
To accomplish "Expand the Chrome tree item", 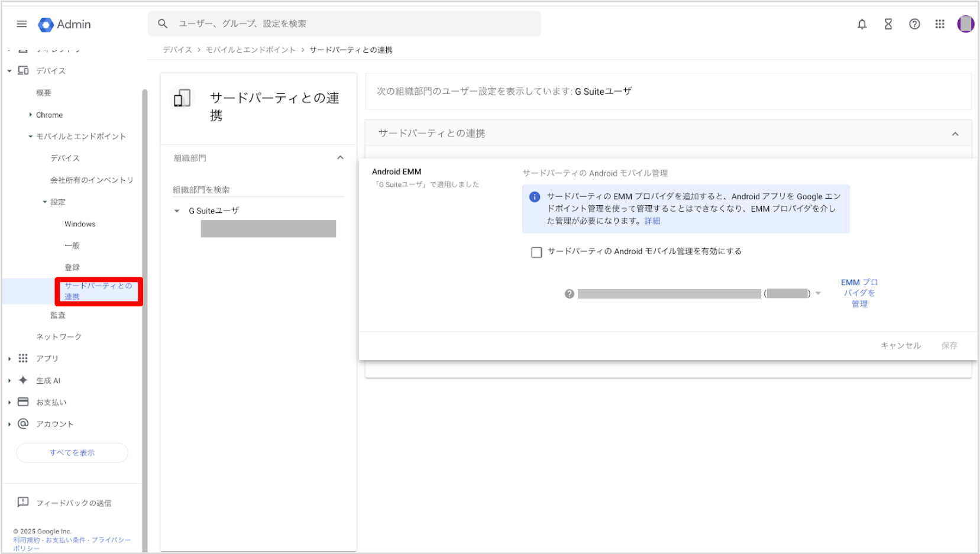I will 31,115.
